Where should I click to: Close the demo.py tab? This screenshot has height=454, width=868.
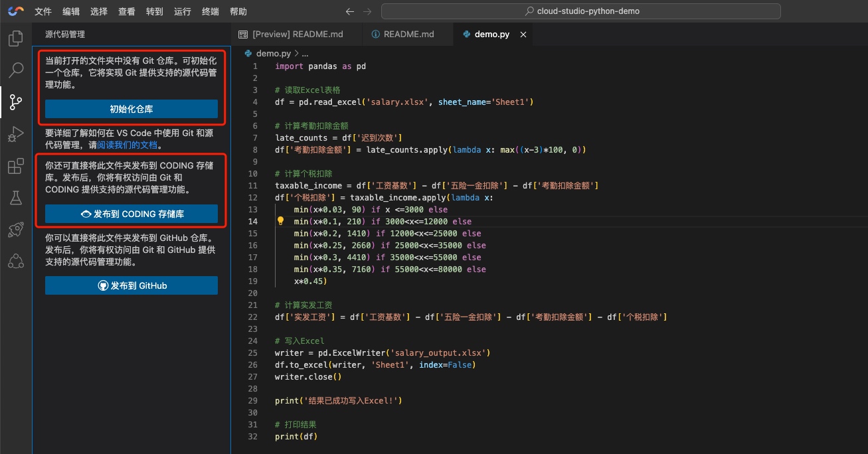[x=523, y=35]
